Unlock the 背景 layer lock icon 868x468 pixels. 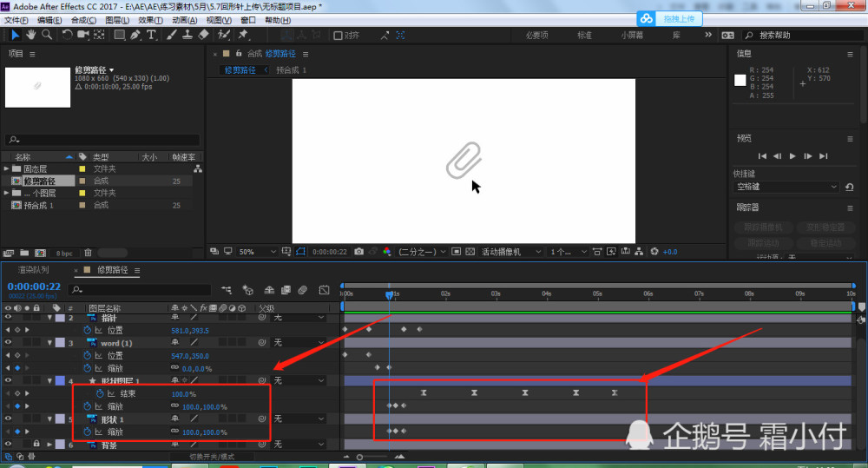click(x=36, y=444)
